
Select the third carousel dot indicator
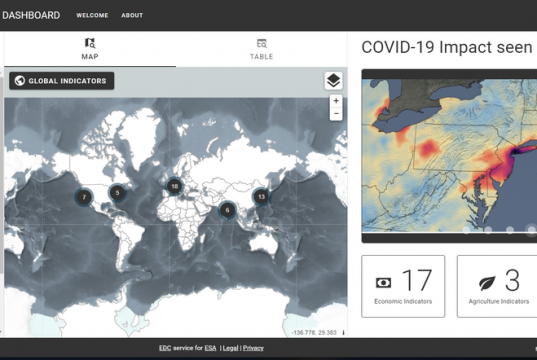(x=510, y=229)
